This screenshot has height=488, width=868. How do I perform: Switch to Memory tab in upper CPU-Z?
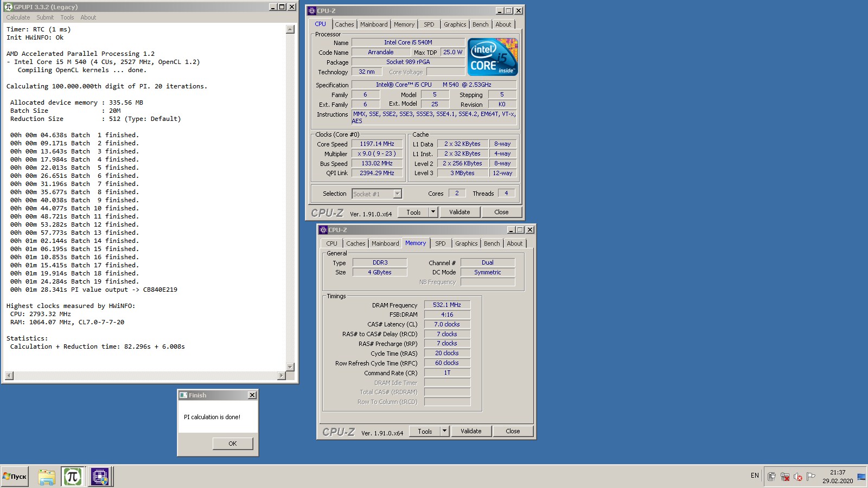404,24
